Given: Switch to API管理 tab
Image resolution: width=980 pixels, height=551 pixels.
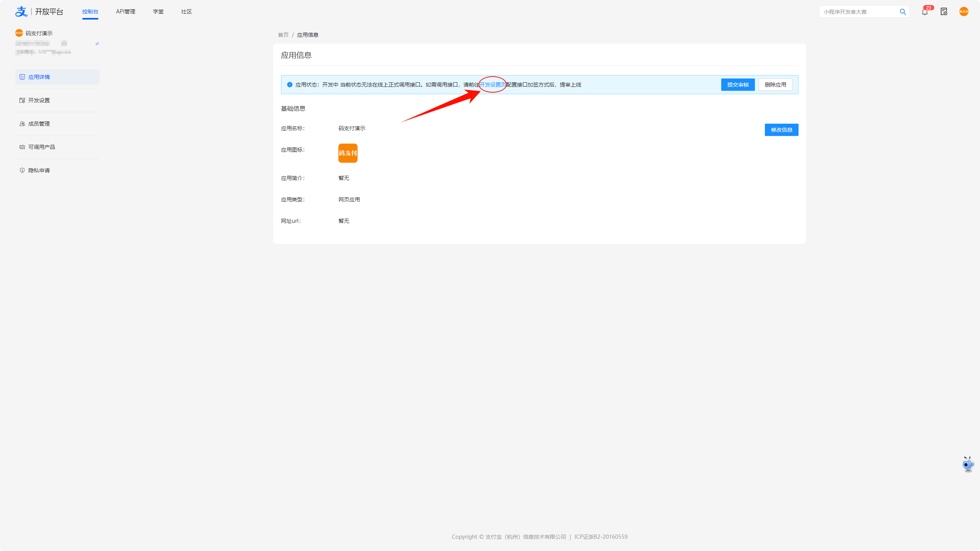Looking at the screenshot, I should pos(126,11).
